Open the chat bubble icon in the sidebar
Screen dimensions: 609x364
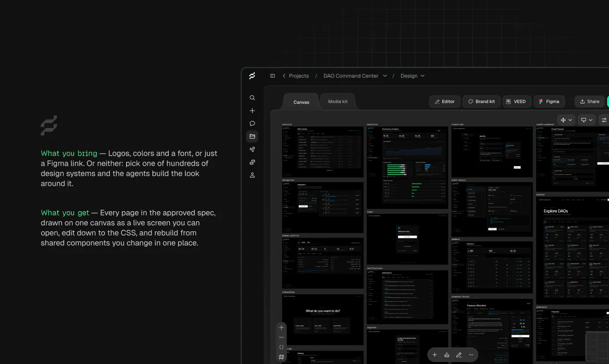coord(252,124)
